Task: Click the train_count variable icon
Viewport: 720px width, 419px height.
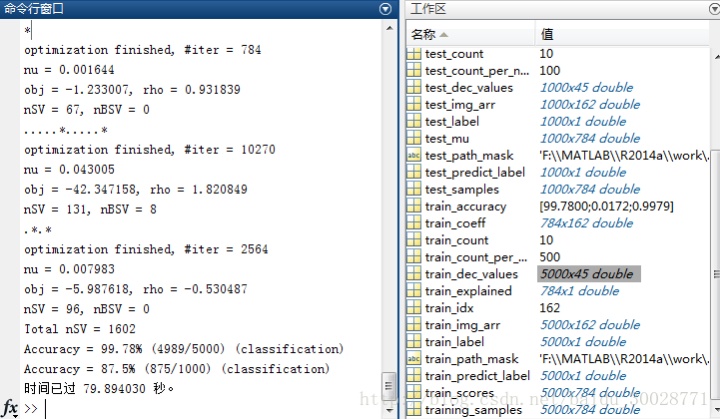Action: click(413, 241)
